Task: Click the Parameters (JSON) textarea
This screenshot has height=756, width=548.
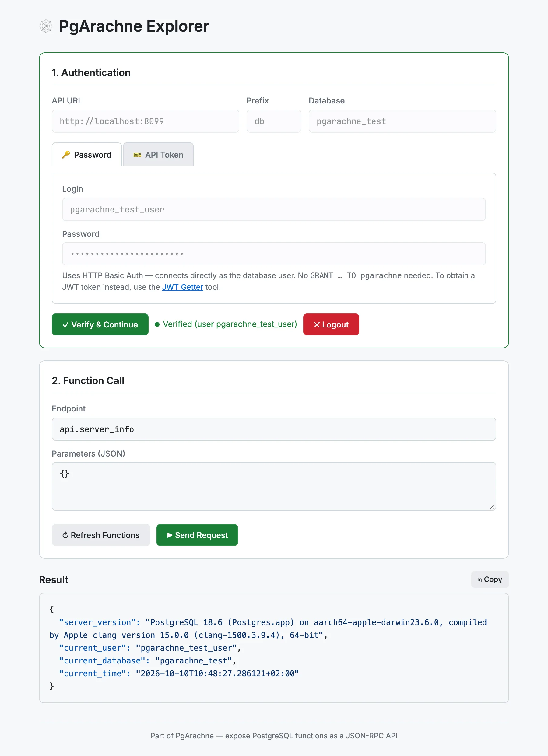Action: 274,486
